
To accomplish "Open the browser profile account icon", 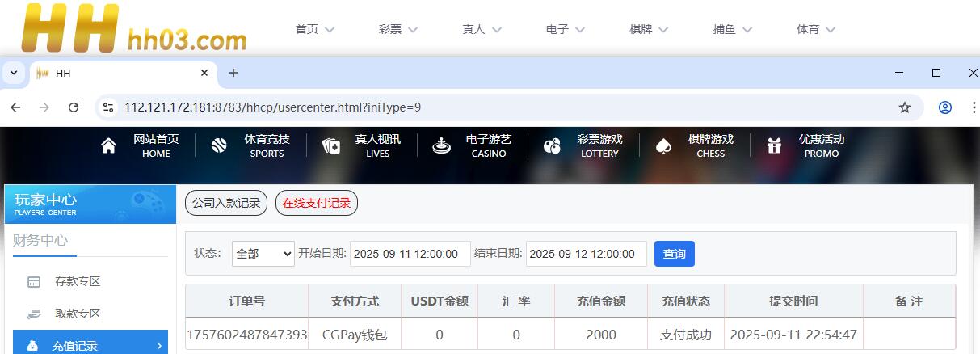I will [945, 107].
